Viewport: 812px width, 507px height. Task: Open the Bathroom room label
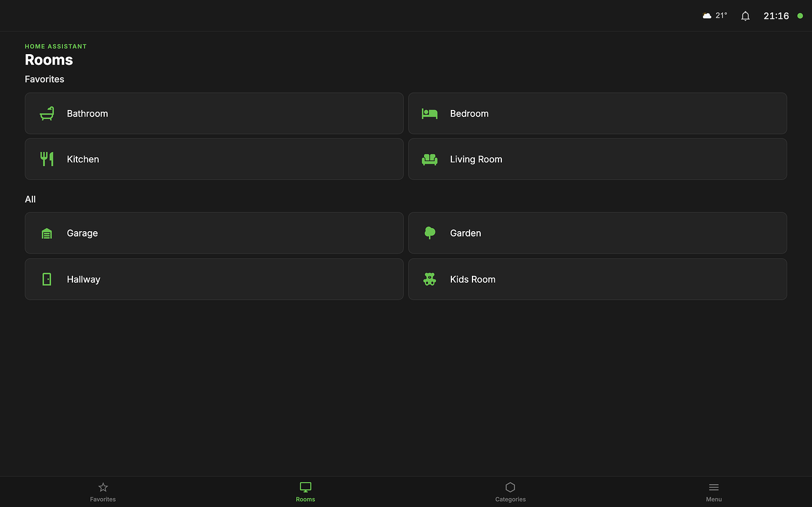coord(88,114)
